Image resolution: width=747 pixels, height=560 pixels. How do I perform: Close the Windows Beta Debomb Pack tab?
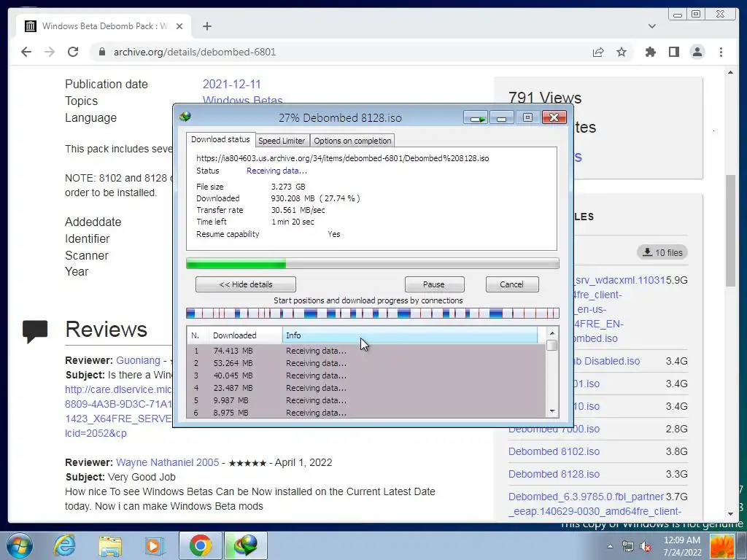tap(179, 26)
